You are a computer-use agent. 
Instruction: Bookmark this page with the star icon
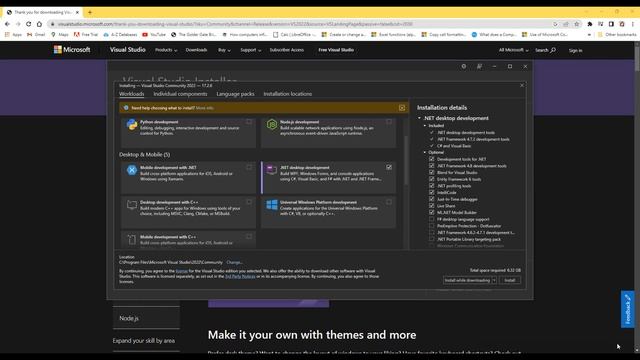coord(576,24)
